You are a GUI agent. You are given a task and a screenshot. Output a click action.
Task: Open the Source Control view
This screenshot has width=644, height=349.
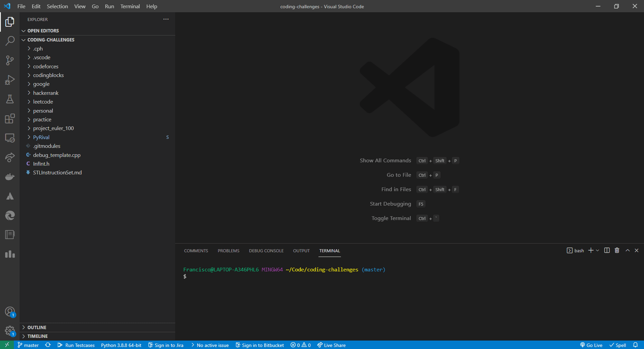click(10, 60)
